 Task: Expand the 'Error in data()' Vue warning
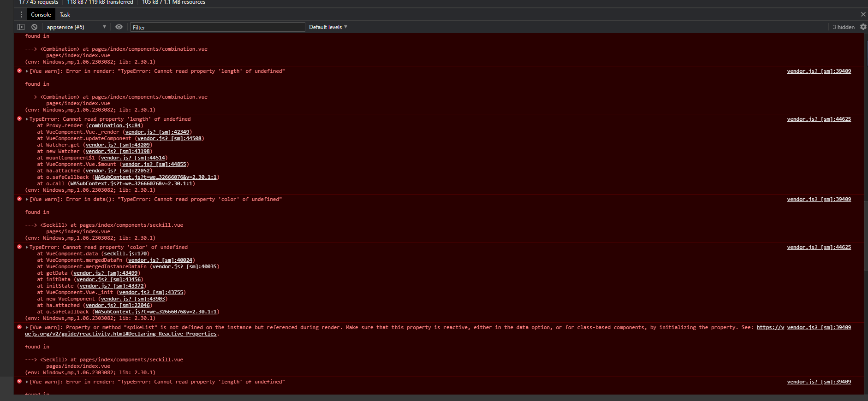coord(27,200)
